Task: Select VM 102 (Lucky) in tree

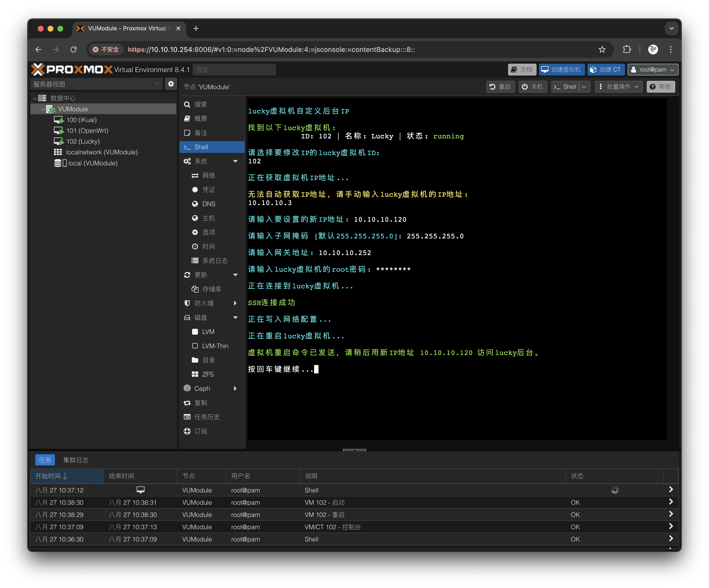Action: [83, 141]
